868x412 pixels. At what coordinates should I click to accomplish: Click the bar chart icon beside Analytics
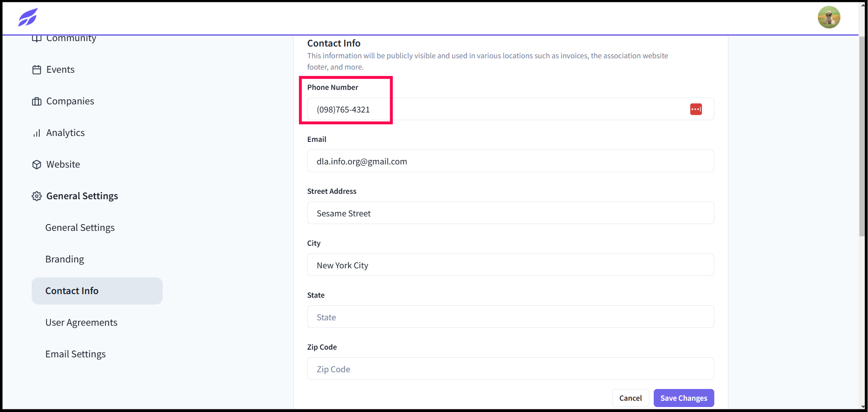[37, 133]
